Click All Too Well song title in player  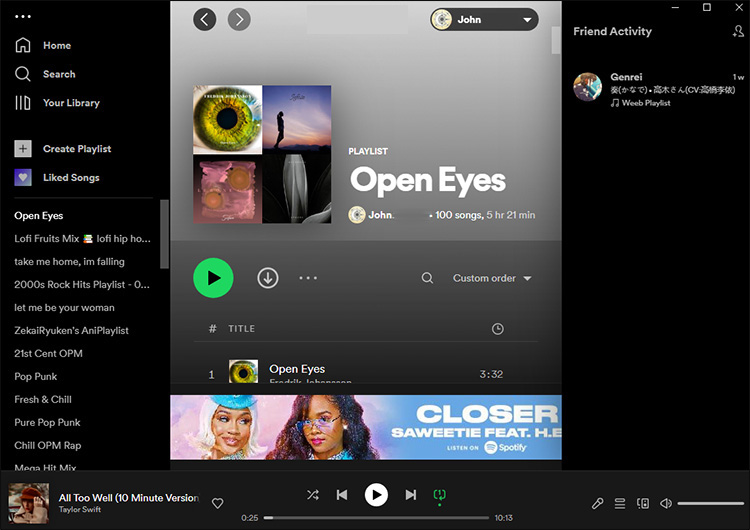129,498
